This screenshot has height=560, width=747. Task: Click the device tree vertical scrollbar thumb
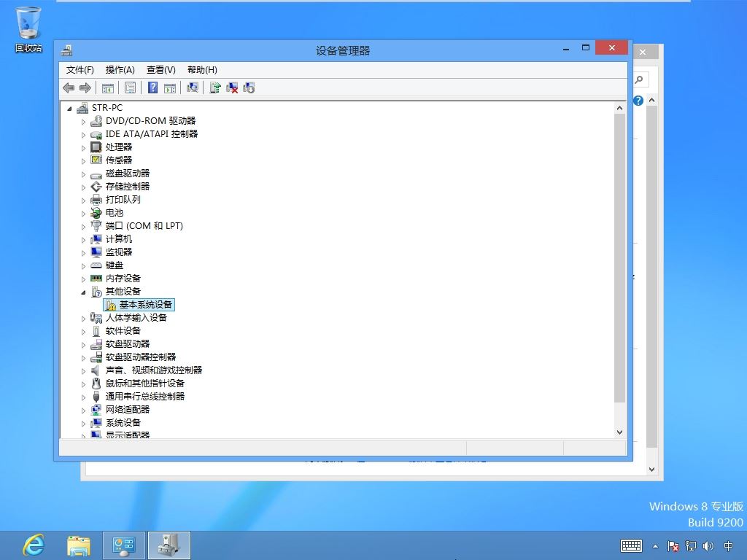coord(619,257)
